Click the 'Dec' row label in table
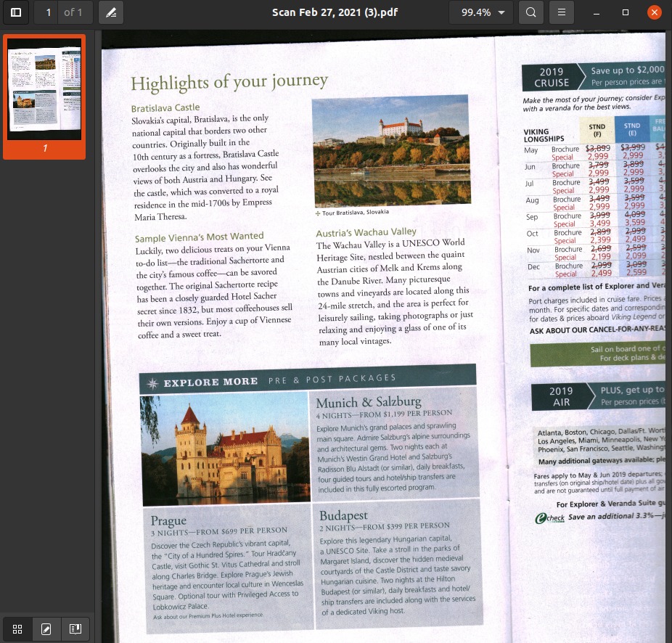 (533, 266)
